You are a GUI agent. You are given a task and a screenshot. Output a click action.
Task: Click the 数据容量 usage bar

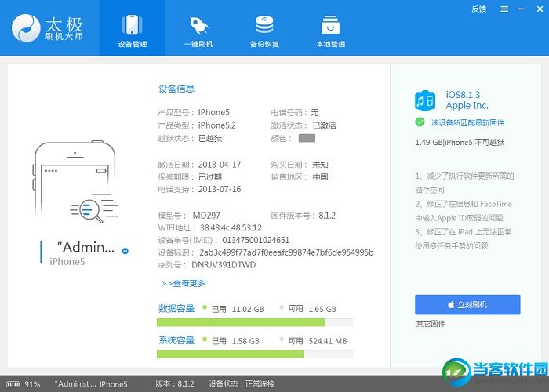point(255,322)
